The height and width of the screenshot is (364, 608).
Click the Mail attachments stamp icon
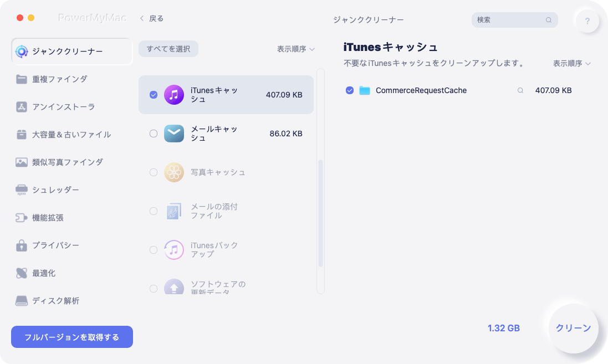173,211
